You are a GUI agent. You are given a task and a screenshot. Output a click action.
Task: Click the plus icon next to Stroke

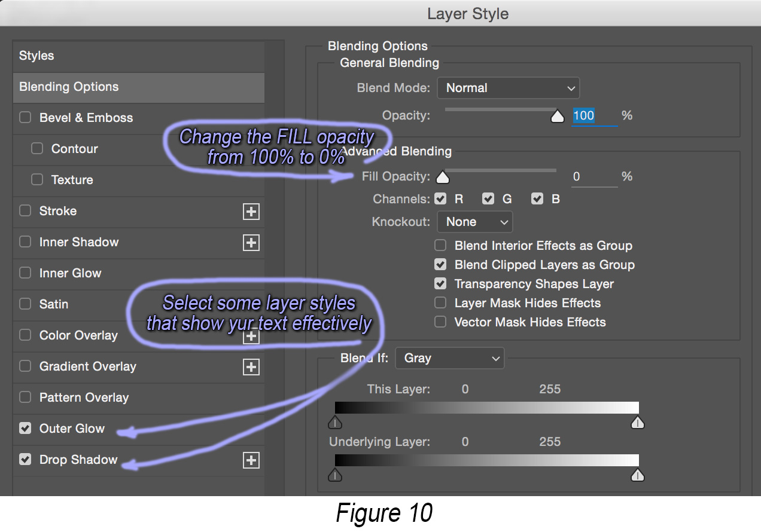pos(251,212)
